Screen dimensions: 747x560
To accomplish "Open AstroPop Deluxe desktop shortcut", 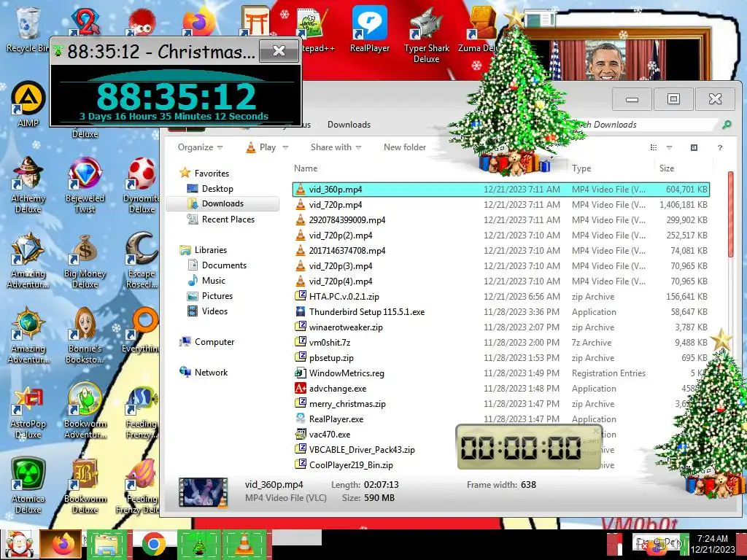I will click(28, 411).
